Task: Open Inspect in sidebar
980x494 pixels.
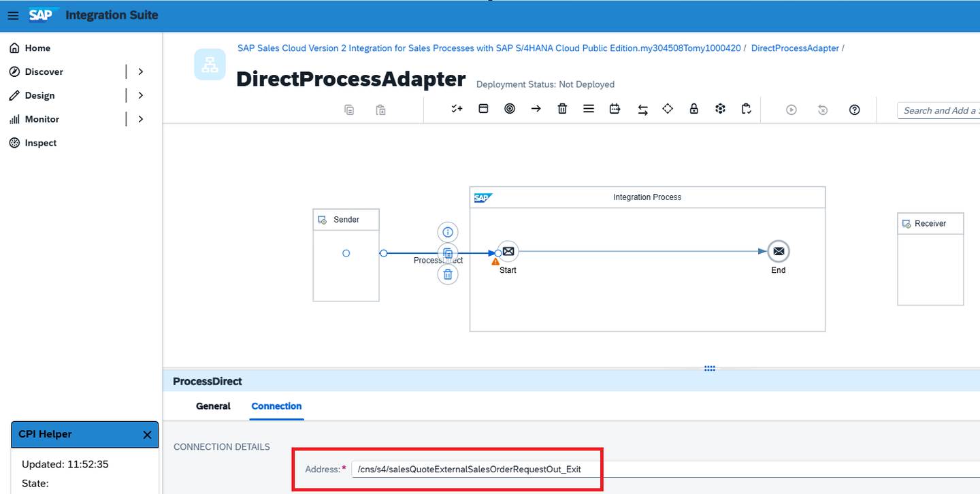Action: point(41,143)
